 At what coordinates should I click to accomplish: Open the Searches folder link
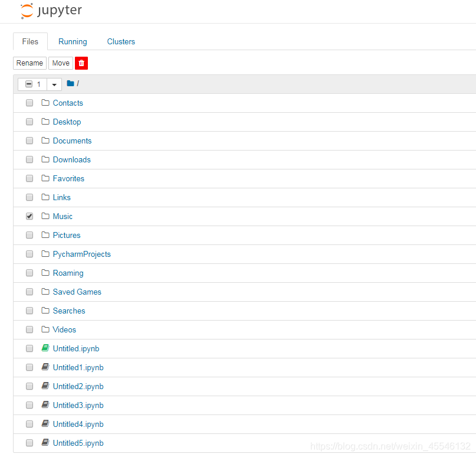[69, 311]
